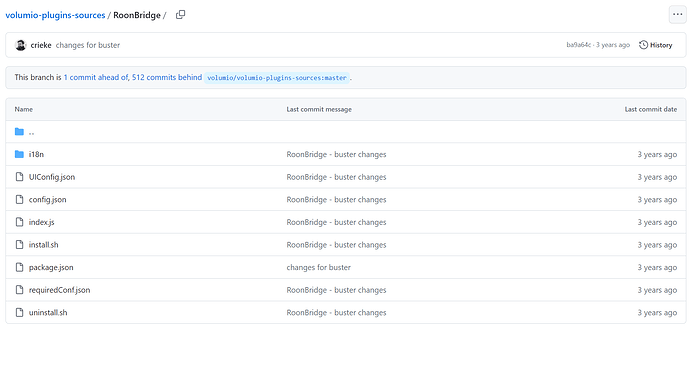Click the file icon beside package.json

tap(19, 267)
